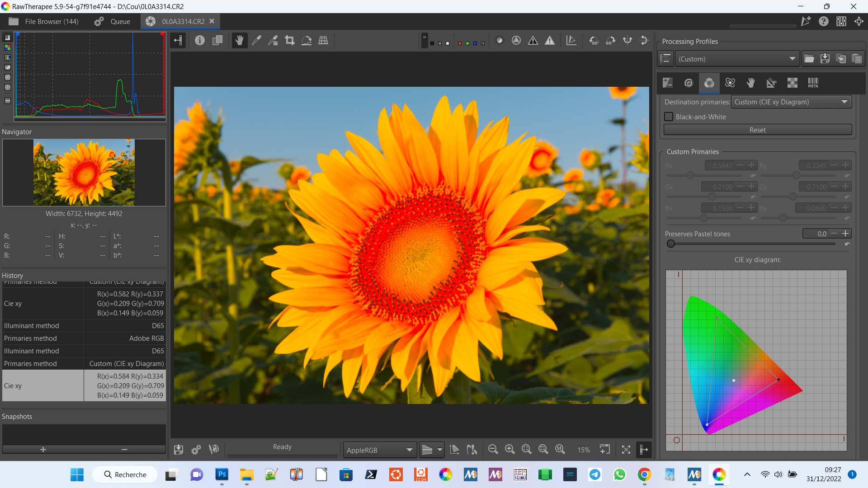Select the crop tool
Screen dimensions: 868x488
click(x=290, y=41)
